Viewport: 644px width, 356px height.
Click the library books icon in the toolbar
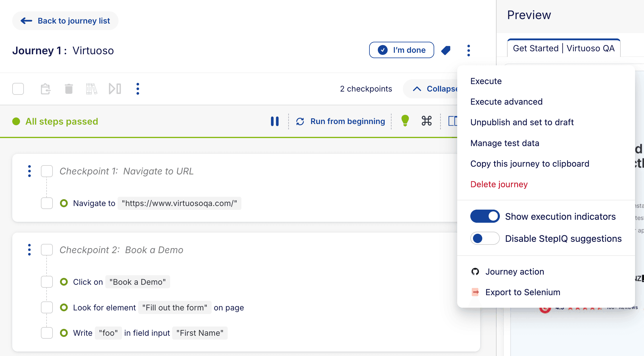click(x=92, y=89)
